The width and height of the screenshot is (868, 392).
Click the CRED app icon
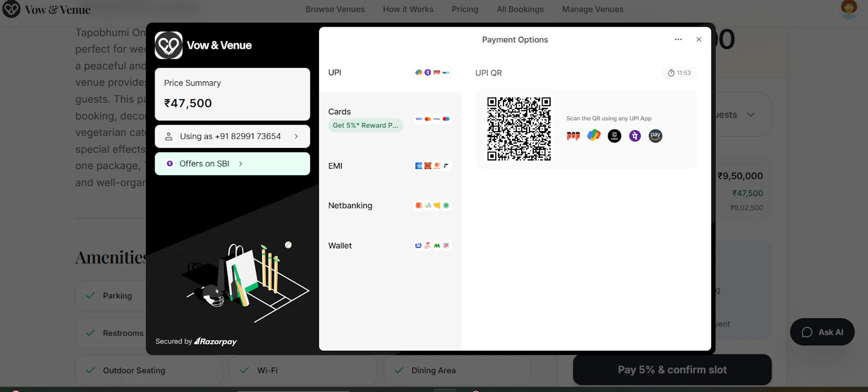click(x=615, y=136)
